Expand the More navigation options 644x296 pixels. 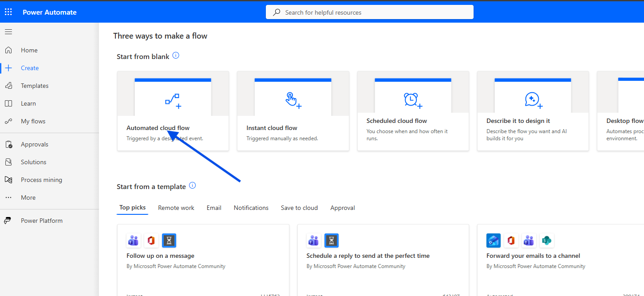pyautogui.click(x=28, y=197)
